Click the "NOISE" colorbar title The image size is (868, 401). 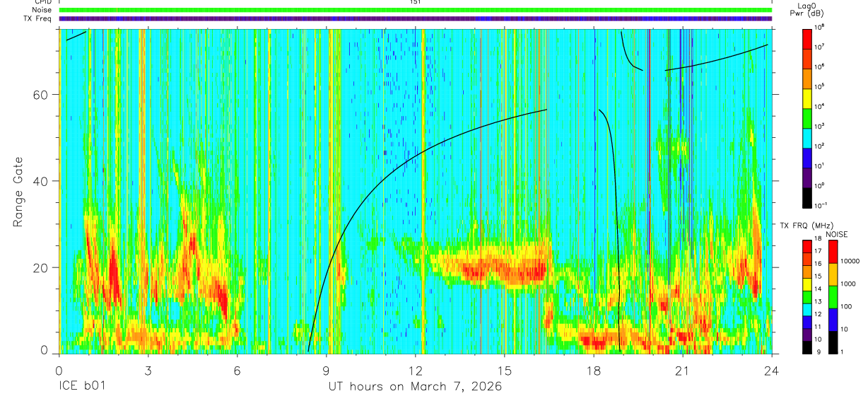point(837,233)
